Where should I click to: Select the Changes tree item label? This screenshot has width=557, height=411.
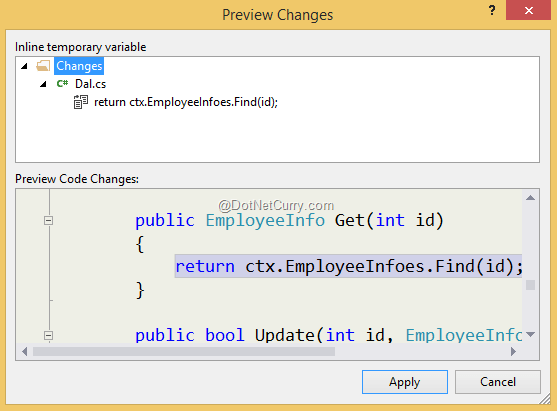(79, 66)
